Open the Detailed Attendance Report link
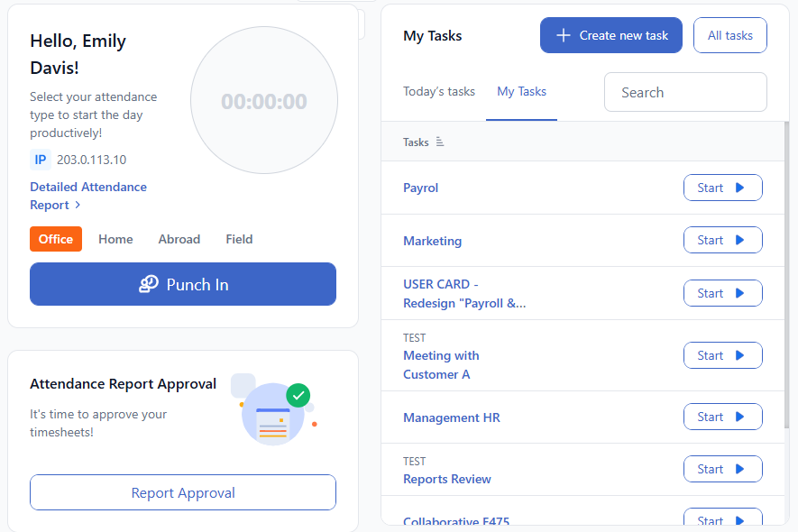The image size is (798, 532). click(x=88, y=196)
